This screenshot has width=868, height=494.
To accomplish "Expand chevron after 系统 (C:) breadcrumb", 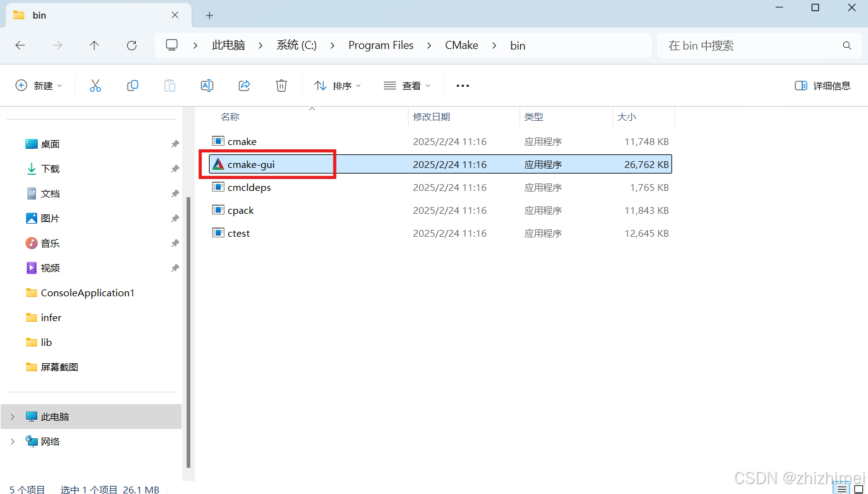I will tap(333, 45).
